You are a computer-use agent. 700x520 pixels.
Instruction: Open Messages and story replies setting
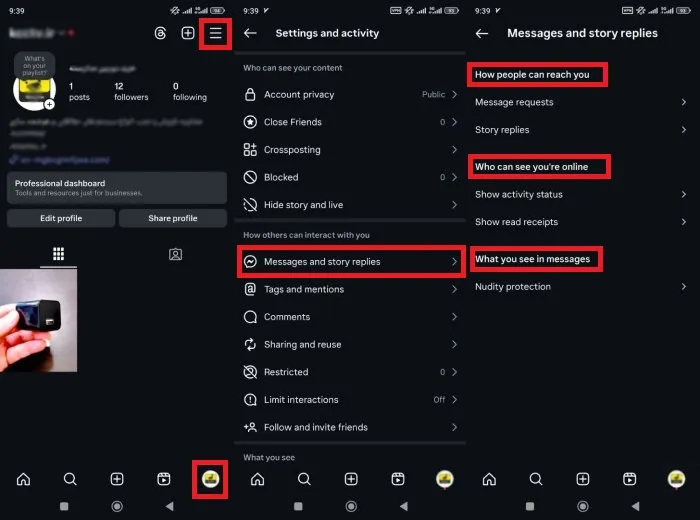(351, 262)
